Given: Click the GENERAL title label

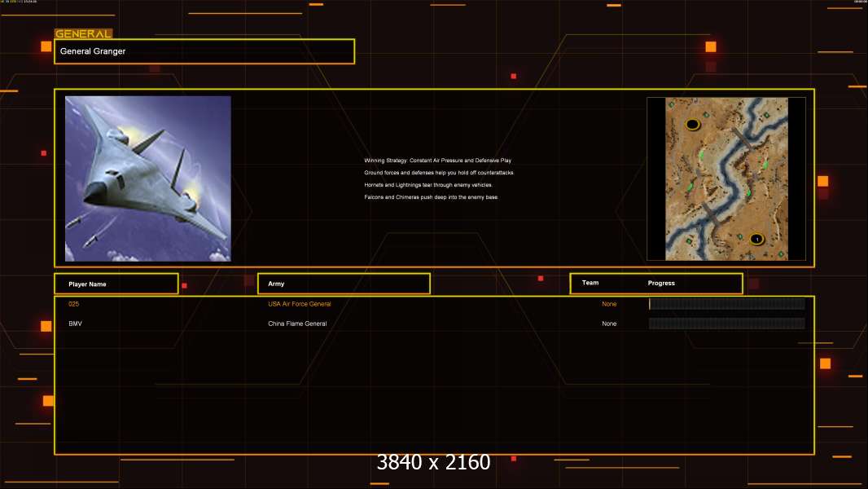Looking at the screenshot, I should click(83, 33).
